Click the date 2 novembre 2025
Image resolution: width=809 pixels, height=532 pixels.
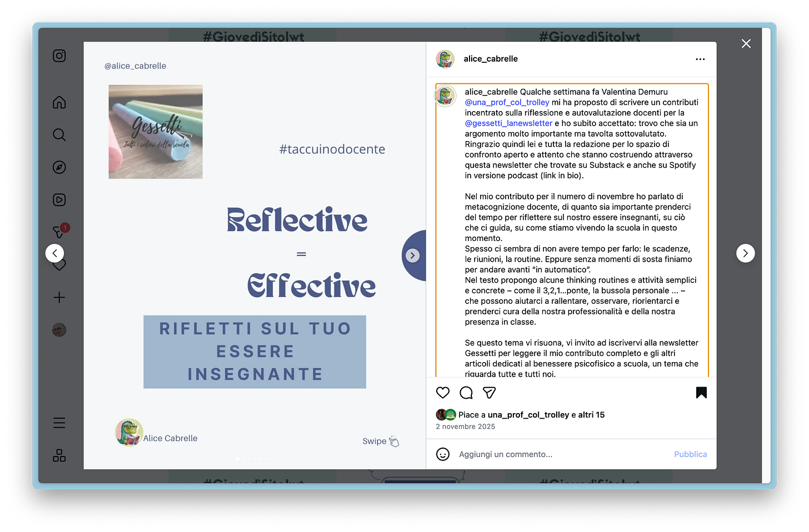(466, 426)
